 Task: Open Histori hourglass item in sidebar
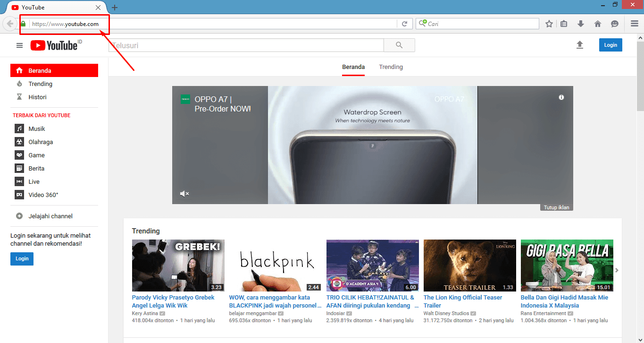point(19,97)
